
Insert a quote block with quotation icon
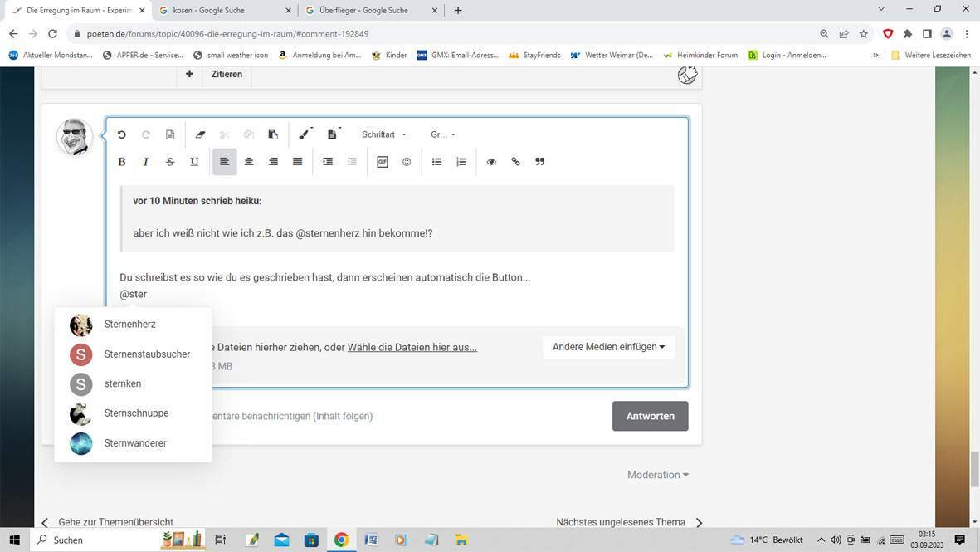point(540,162)
